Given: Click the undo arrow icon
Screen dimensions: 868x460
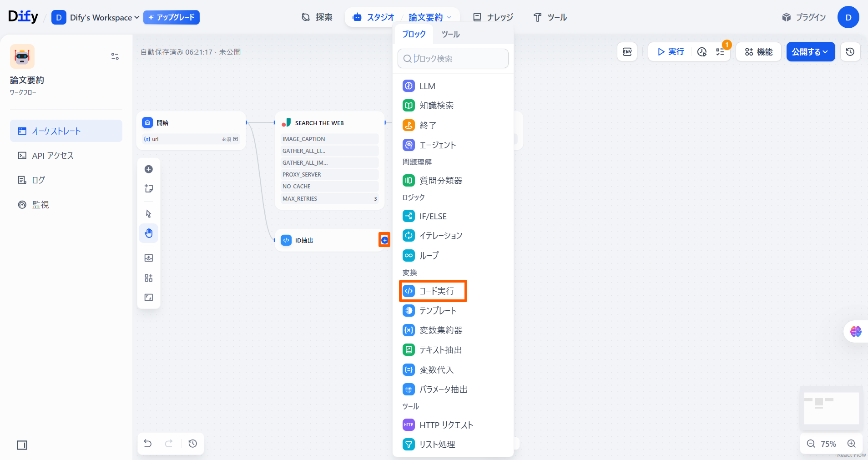Looking at the screenshot, I should 148,444.
